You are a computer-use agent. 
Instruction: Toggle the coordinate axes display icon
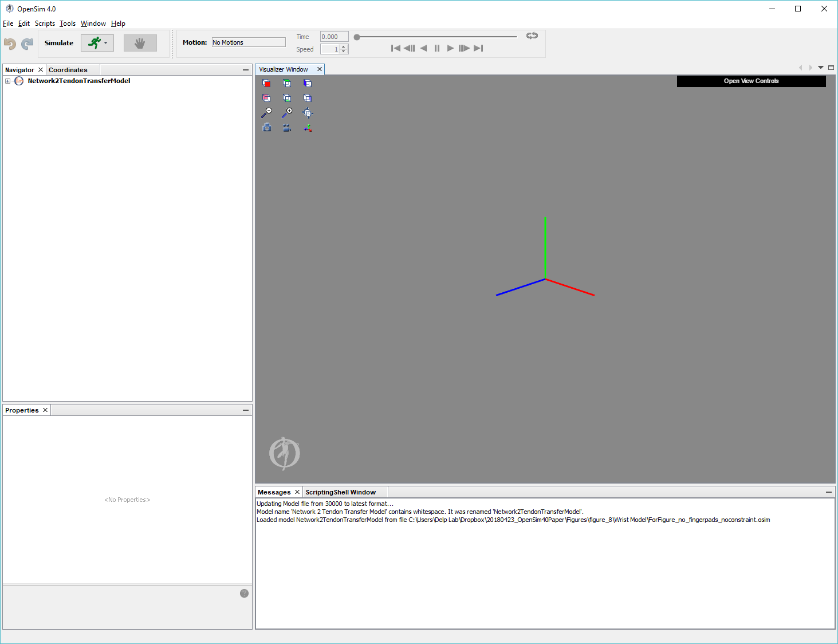308,127
